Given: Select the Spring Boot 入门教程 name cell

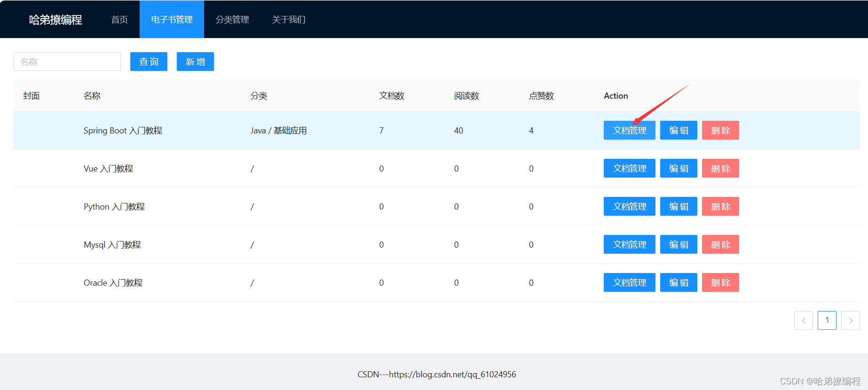Looking at the screenshot, I should 123,131.
